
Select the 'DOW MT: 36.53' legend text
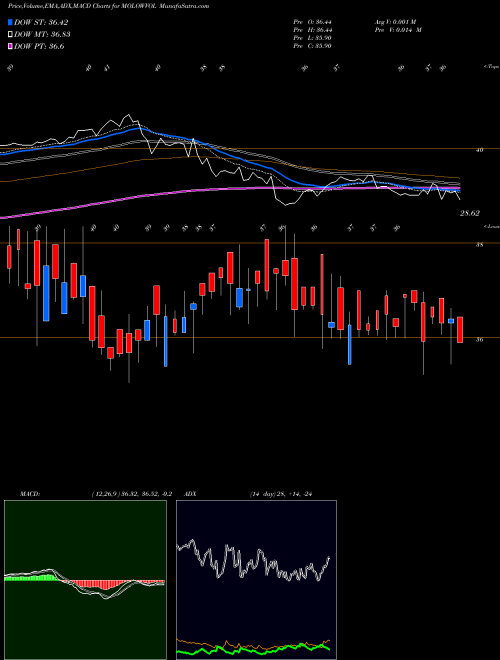tap(42, 35)
